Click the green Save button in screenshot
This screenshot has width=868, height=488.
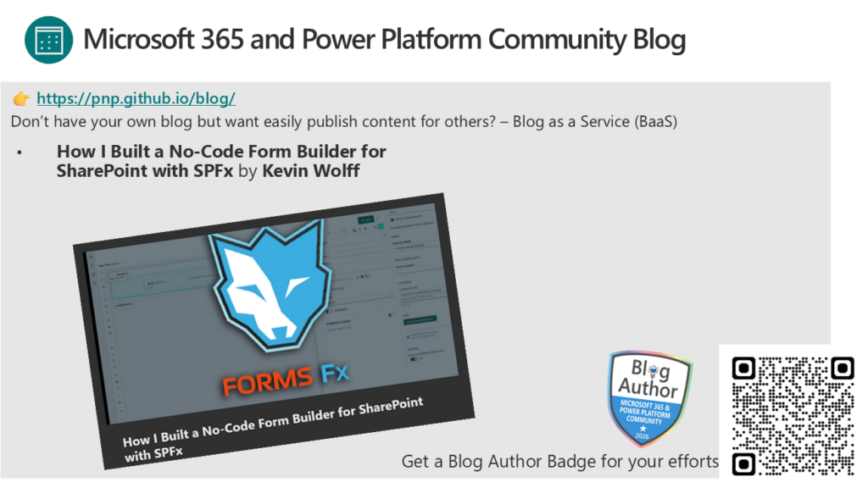pyautogui.click(x=366, y=219)
